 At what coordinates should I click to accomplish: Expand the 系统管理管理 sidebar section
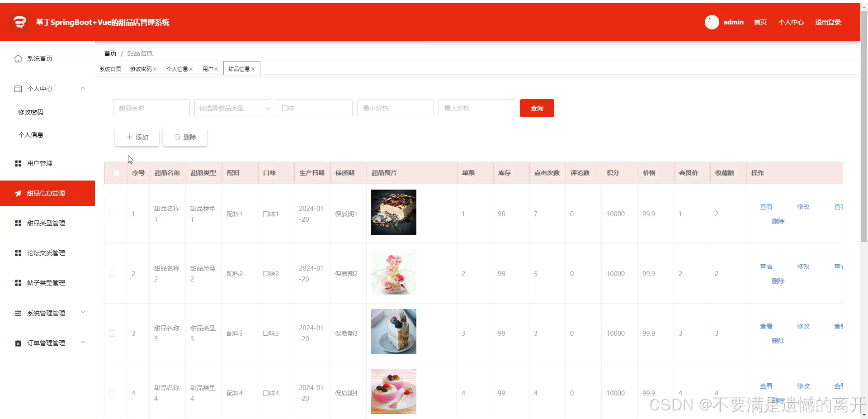click(x=83, y=313)
